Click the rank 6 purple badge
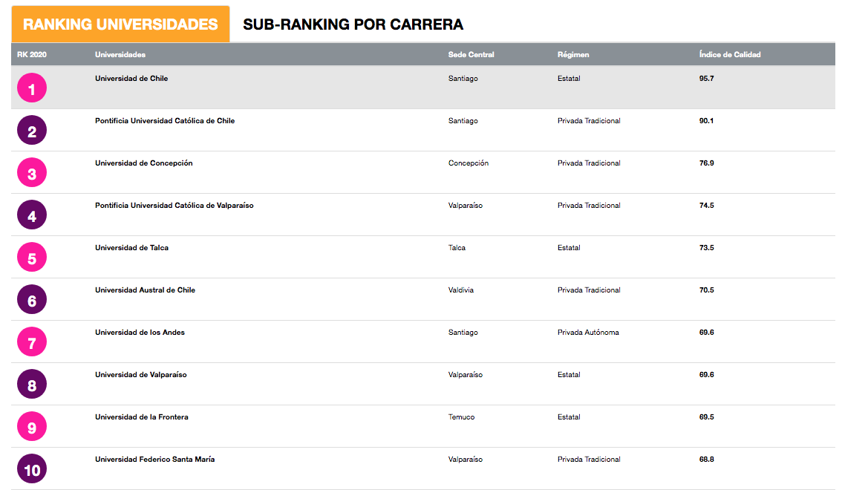Screen dimensions: 868x490 [32, 299]
